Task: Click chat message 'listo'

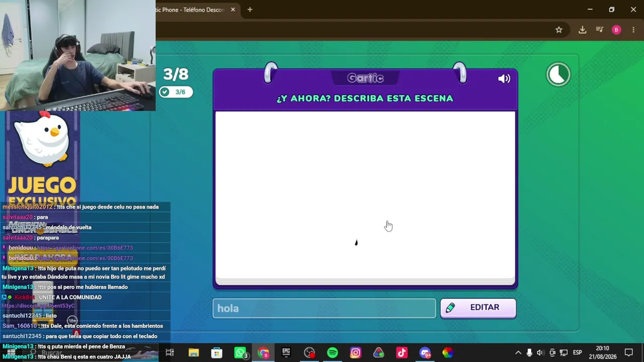Action: pyautogui.click(x=51, y=316)
